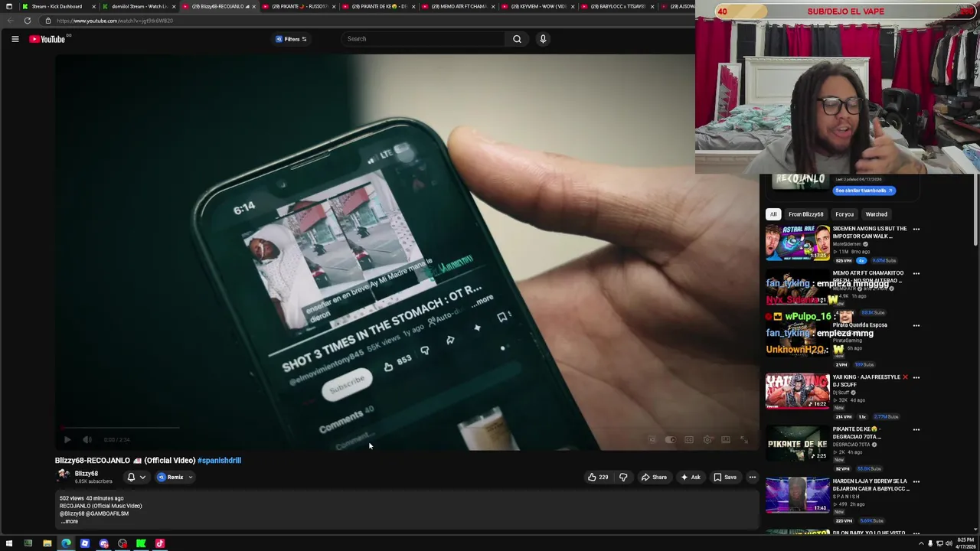Switch to the BABYLOCC x TTSIAYS tab
This screenshot has height=551, width=980.
pyautogui.click(x=618, y=6)
